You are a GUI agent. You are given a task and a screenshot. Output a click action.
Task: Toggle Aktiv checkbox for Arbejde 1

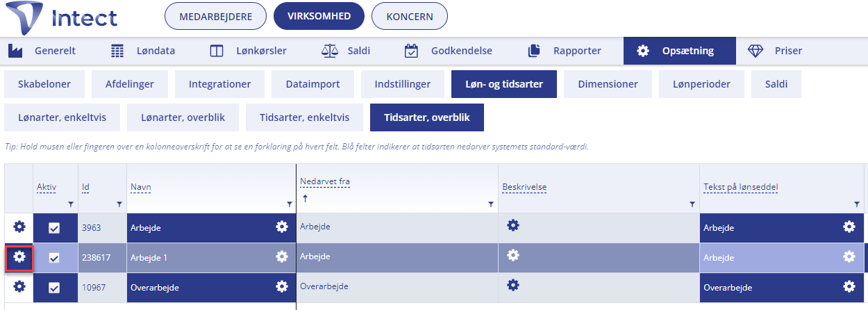[54, 258]
